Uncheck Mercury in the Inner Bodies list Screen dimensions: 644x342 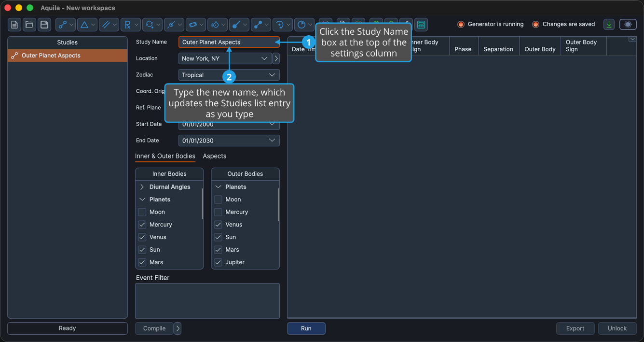pyautogui.click(x=142, y=225)
